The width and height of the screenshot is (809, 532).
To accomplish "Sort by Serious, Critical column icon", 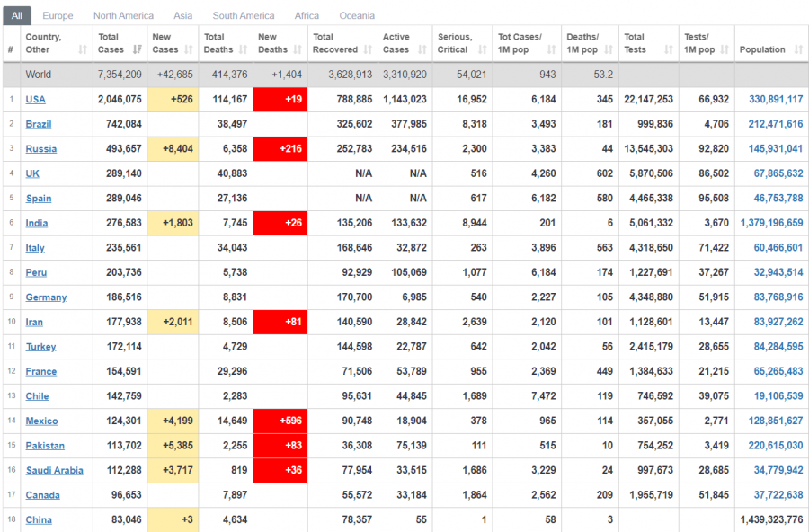I will pos(482,49).
